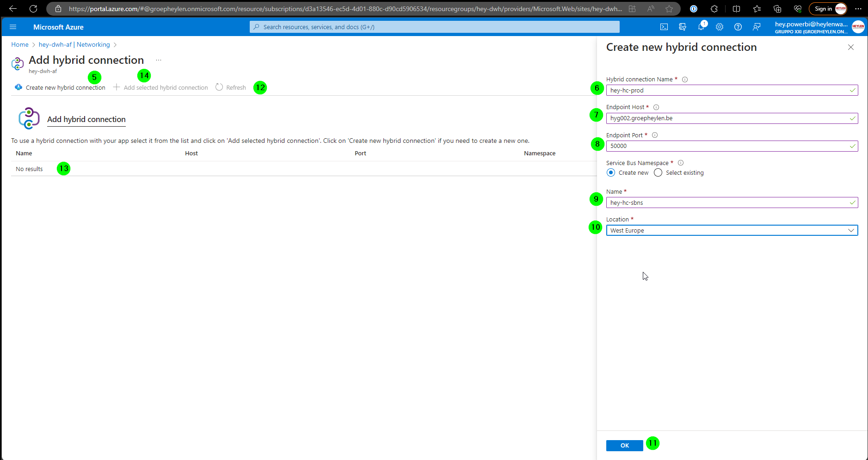Show info tooltip for Endpoint Port
The image size is (868, 460).
point(655,135)
